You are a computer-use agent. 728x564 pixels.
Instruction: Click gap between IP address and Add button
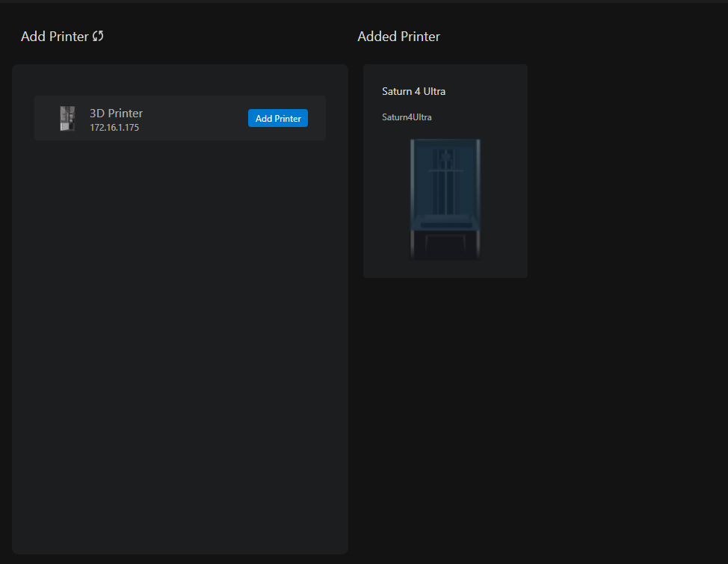click(194, 128)
